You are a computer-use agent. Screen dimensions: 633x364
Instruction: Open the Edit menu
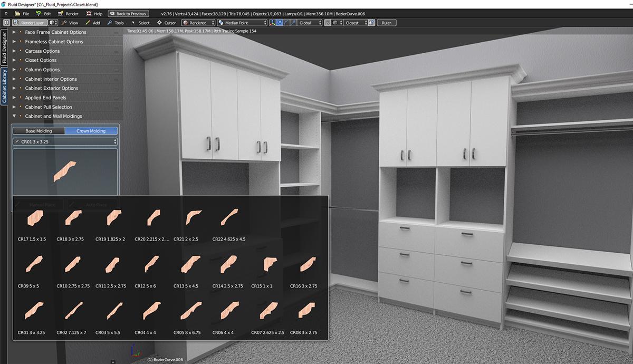[x=44, y=13]
